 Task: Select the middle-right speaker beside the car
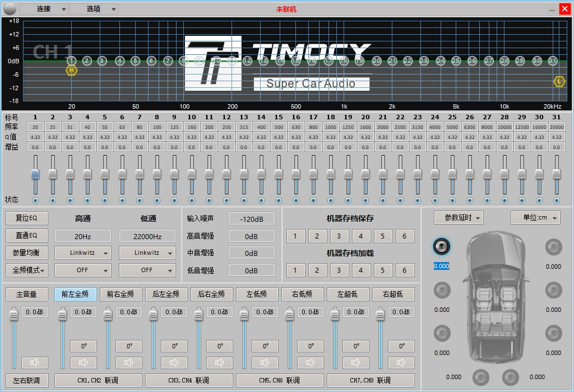click(x=553, y=290)
